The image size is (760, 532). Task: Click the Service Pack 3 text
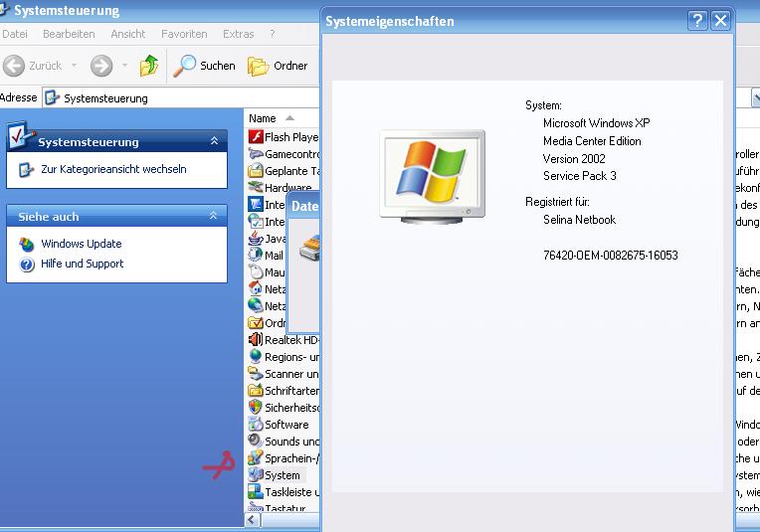579,176
